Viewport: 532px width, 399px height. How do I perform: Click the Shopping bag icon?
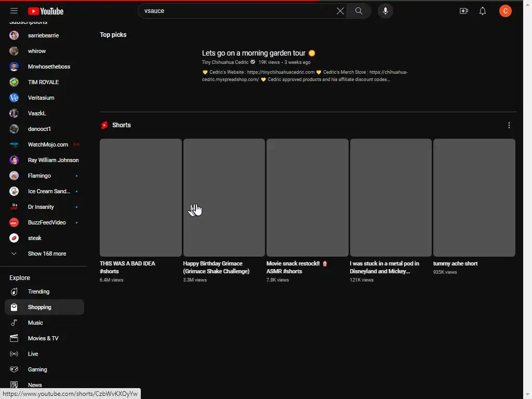14,307
